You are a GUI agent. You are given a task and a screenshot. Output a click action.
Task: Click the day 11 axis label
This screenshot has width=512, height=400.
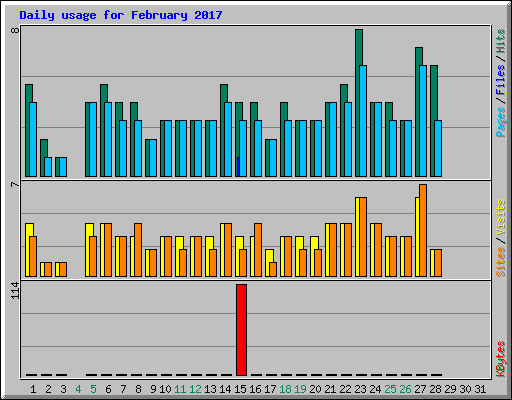click(x=180, y=389)
